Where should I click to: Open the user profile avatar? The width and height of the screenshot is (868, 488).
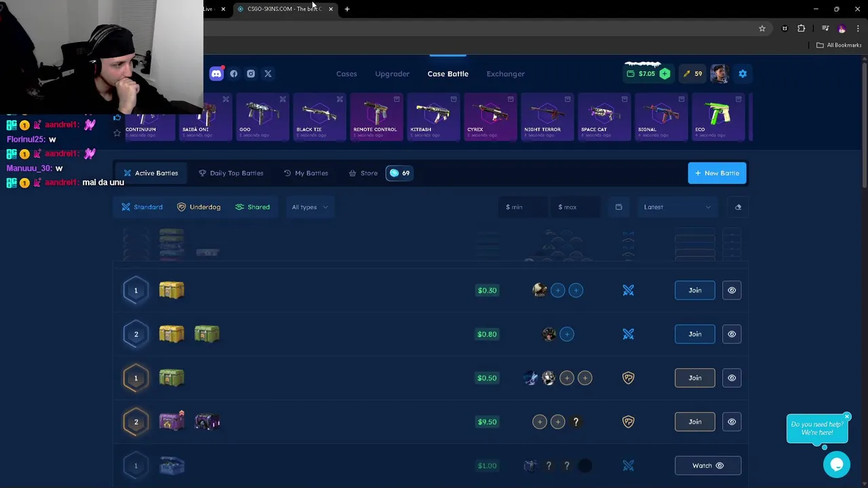point(719,74)
